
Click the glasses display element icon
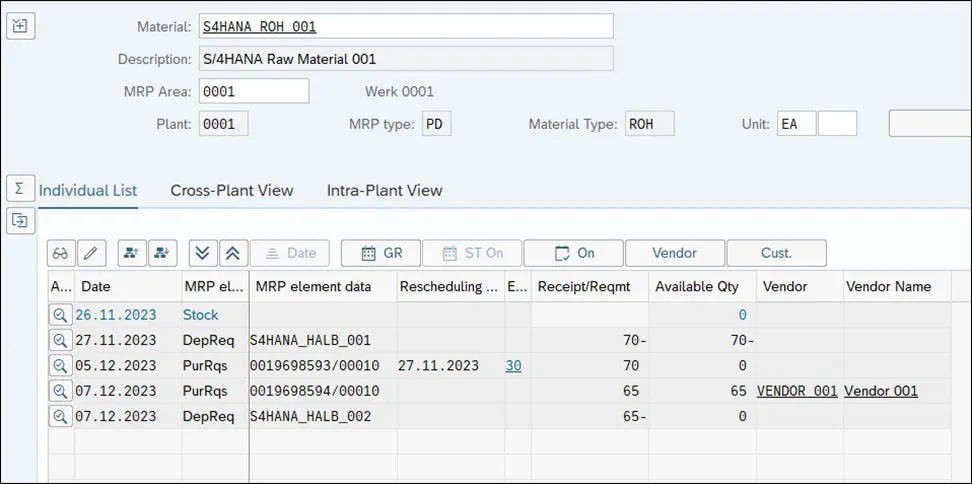click(x=61, y=253)
